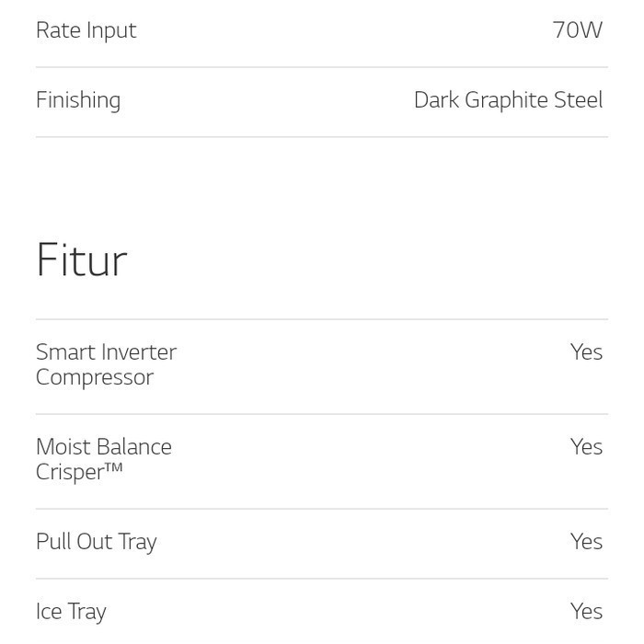The image size is (644, 644).
Task: Click divider between Pull Out Tray and Ice Tray
Action: coord(322,579)
